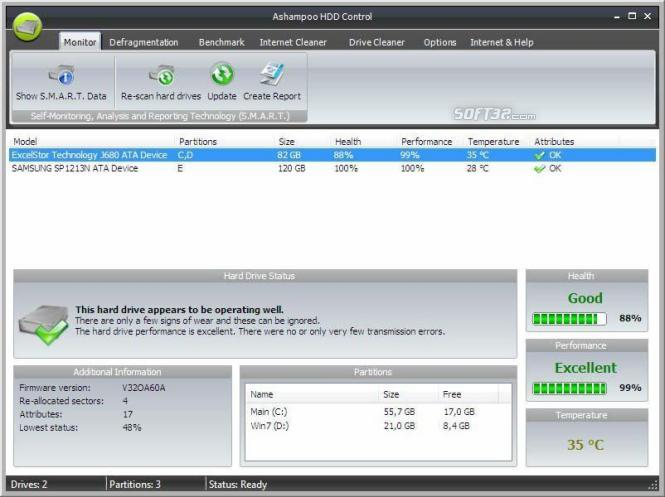Click the Temperature column header
Image resolution: width=665 pixels, height=497 pixels.
click(x=493, y=142)
